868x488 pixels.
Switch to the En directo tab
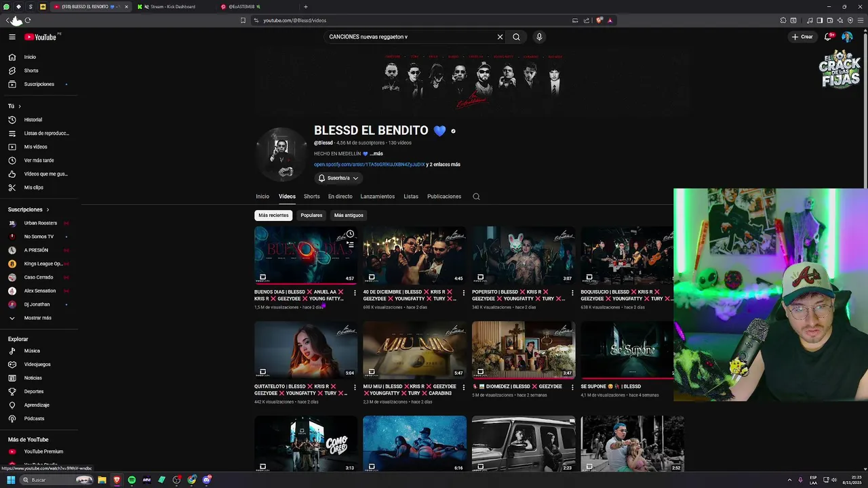click(x=340, y=197)
